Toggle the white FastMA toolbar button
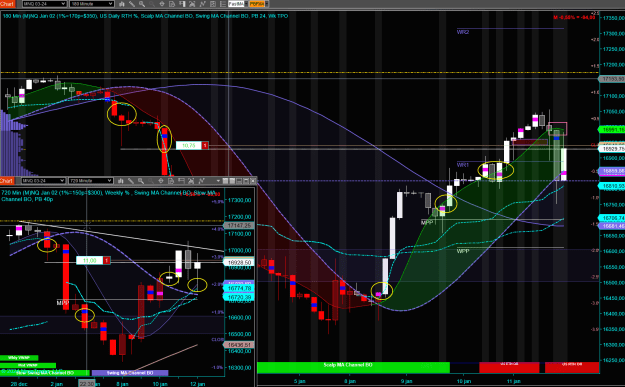The height and width of the screenshot is (387, 625). coord(236,4)
